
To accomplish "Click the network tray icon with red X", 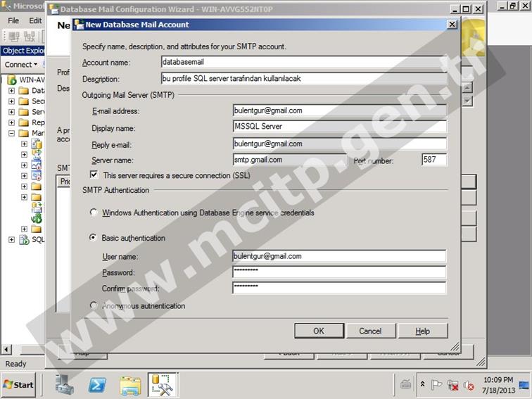I will 452,385.
